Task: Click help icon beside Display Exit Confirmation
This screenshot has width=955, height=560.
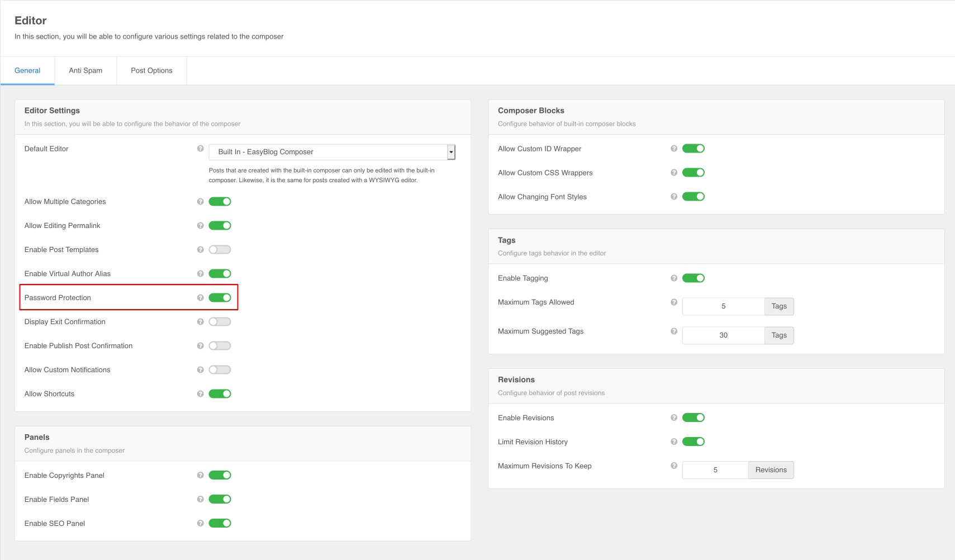Action: [200, 322]
